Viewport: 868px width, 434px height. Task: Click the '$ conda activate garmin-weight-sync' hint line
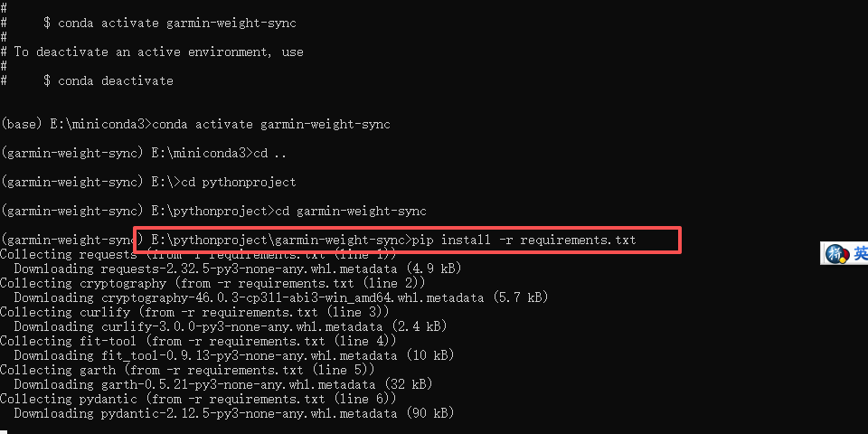tap(169, 23)
